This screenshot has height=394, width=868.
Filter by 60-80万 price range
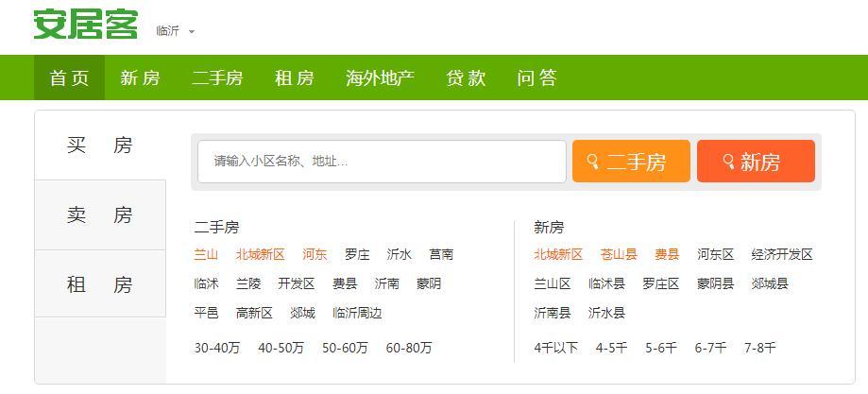click(409, 348)
